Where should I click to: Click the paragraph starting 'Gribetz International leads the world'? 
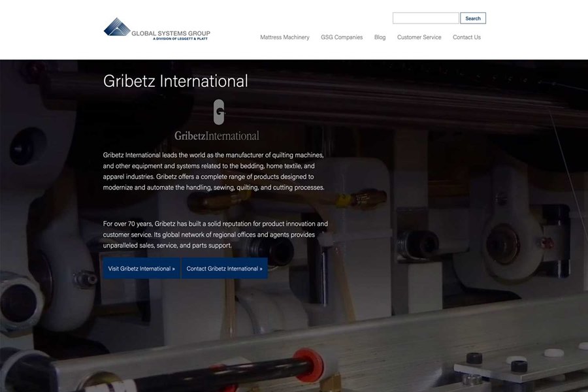tap(214, 171)
